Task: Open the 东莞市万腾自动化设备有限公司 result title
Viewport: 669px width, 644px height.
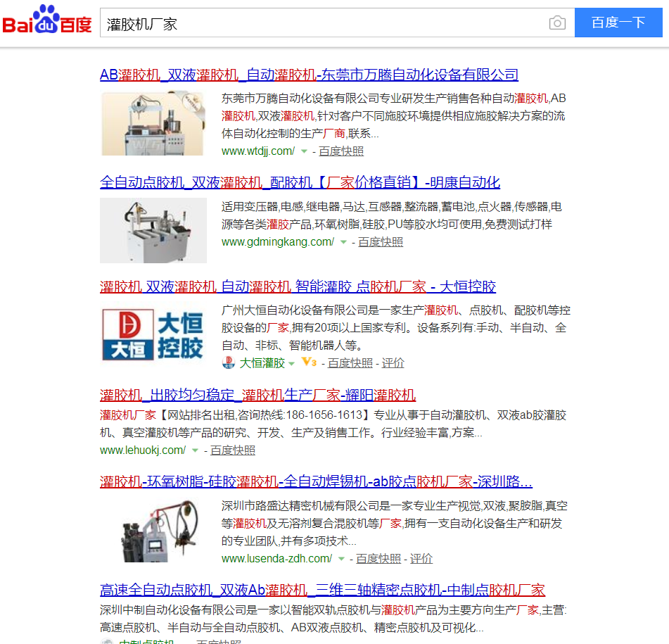Action: point(309,75)
